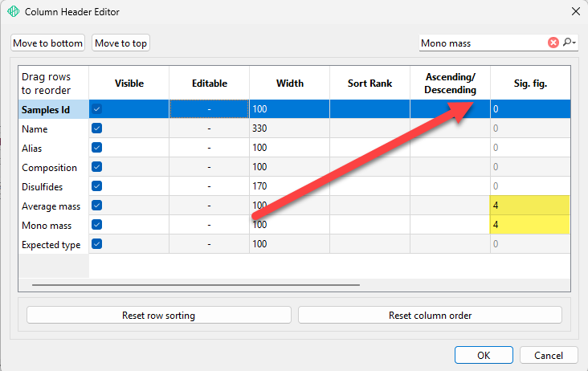
Task: Click the Move to top button
Action: (120, 43)
